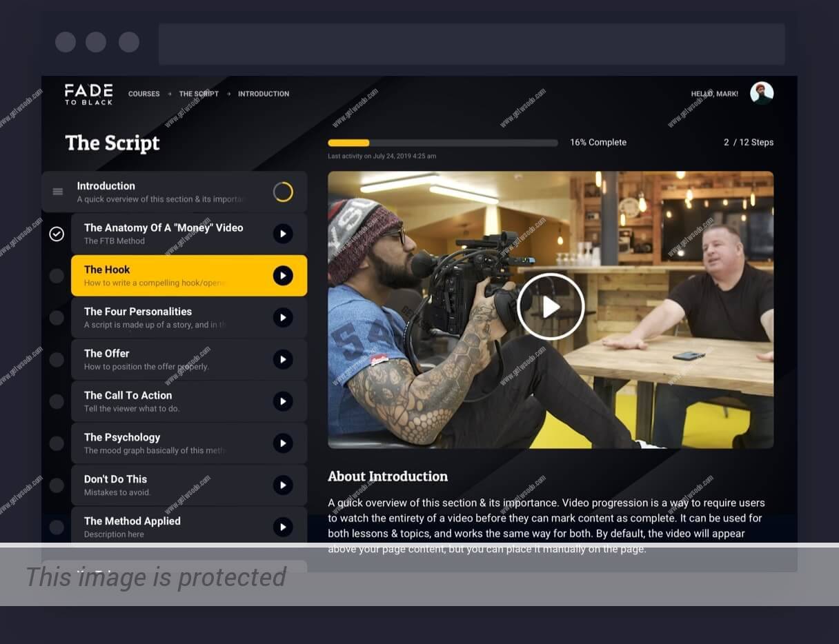
Task: Click play icon beside The Offer
Action: coord(283,359)
